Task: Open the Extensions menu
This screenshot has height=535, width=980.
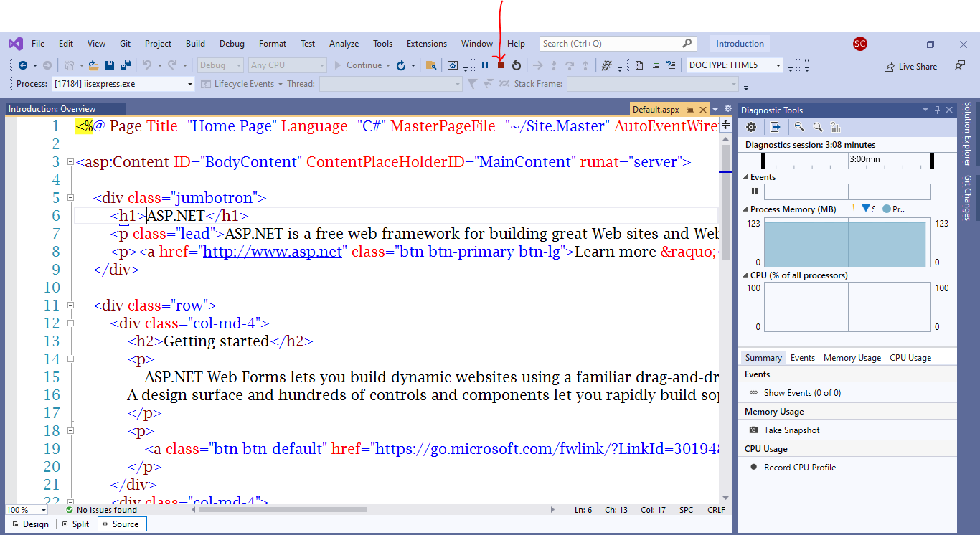Action: coord(427,44)
